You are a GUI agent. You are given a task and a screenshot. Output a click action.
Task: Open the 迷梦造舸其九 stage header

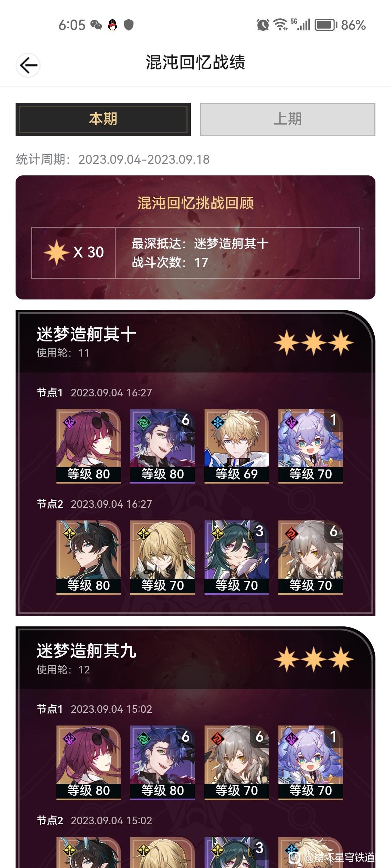(x=195, y=658)
